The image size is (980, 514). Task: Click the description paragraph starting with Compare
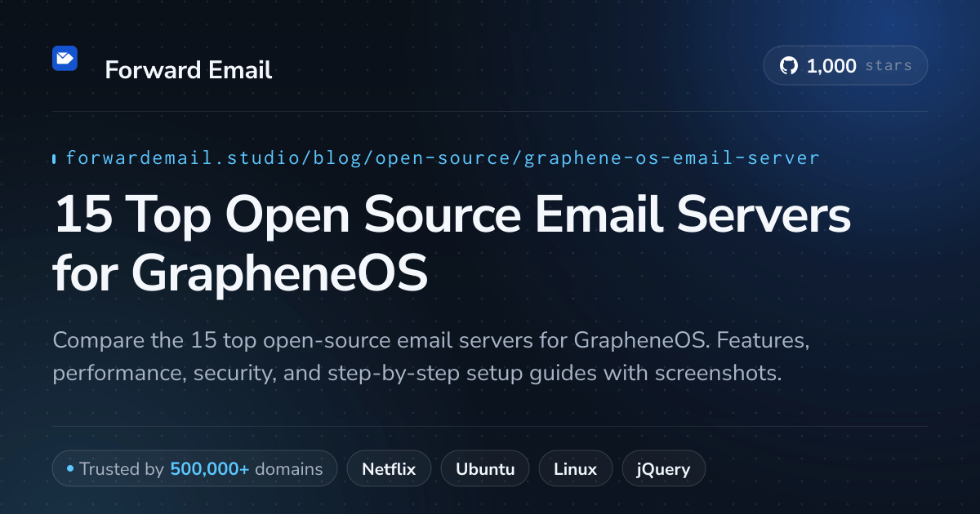pyautogui.click(x=431, y=357)
